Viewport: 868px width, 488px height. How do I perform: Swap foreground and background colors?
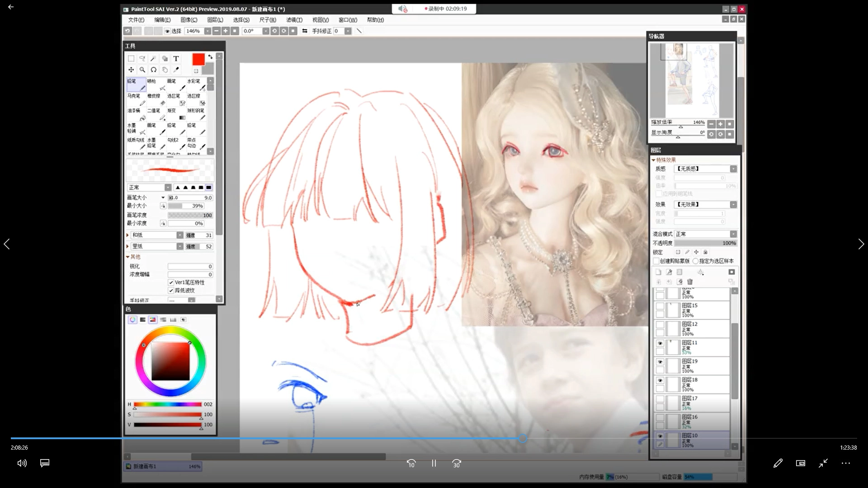coord(210,57)
